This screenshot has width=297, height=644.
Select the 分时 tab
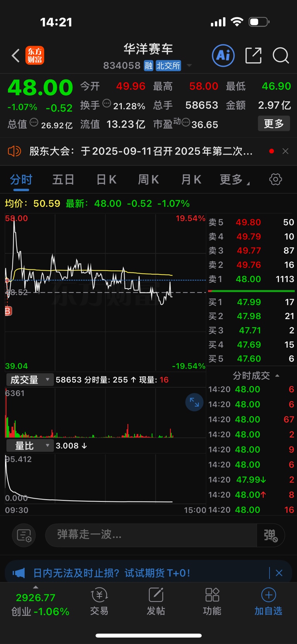click(x=21, y=180)
